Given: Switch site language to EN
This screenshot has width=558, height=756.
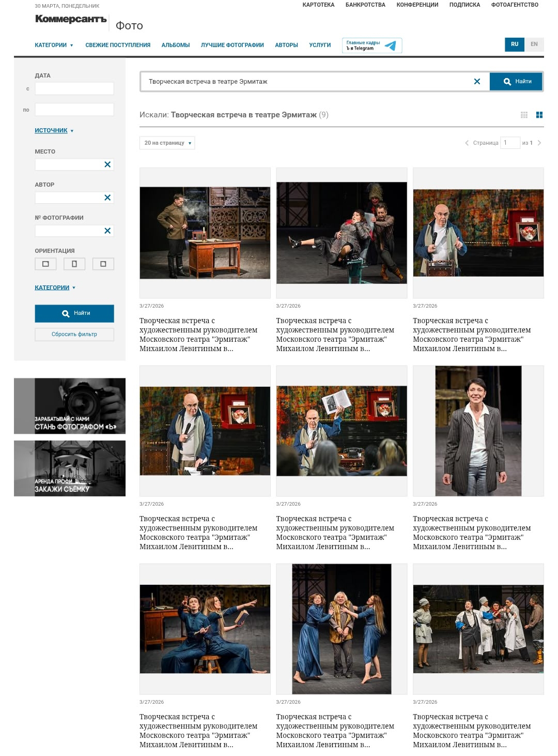Looking at the screenshot, I should pyautogui.click(x=534, y=44).
